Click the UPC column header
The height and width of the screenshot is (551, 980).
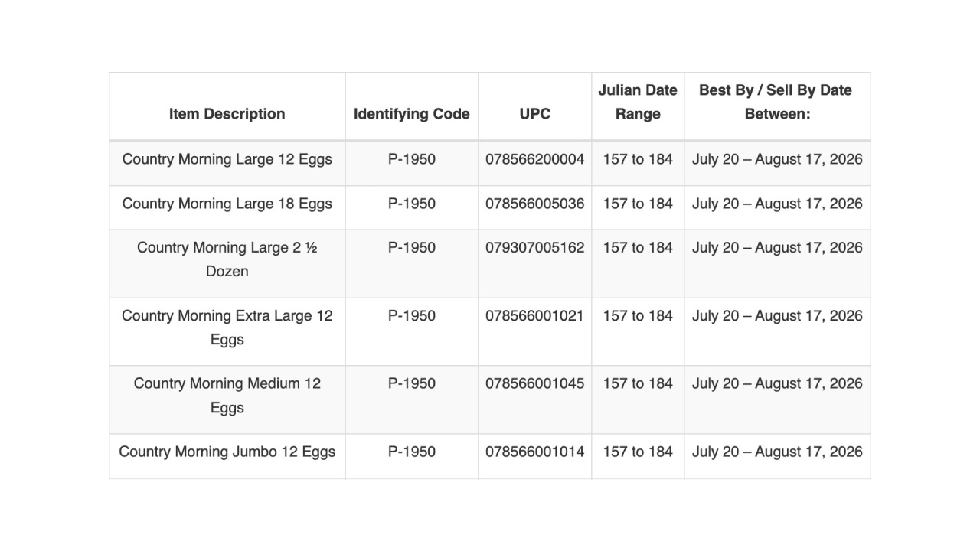535,114
